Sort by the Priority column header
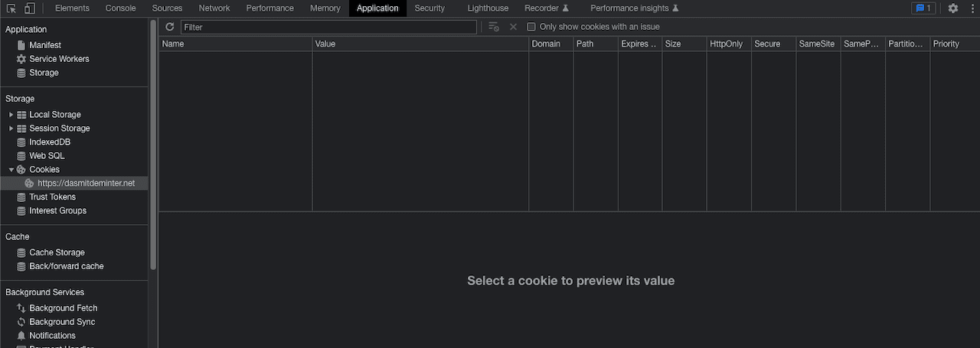The image size is (980, 348). [955, 44]
